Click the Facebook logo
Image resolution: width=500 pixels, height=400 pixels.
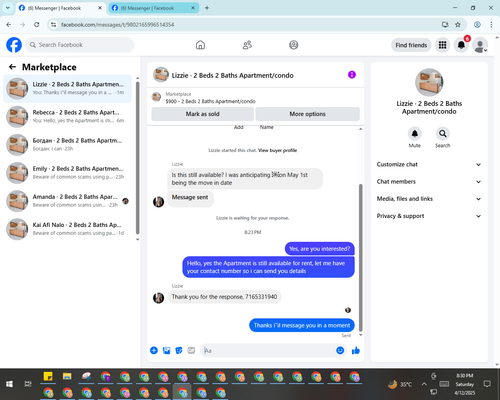pyautogui.click(x=14, y=45)
